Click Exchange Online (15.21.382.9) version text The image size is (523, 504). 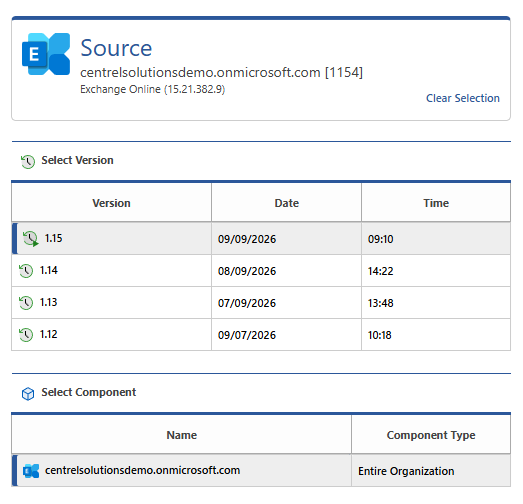tap(152, 89)
